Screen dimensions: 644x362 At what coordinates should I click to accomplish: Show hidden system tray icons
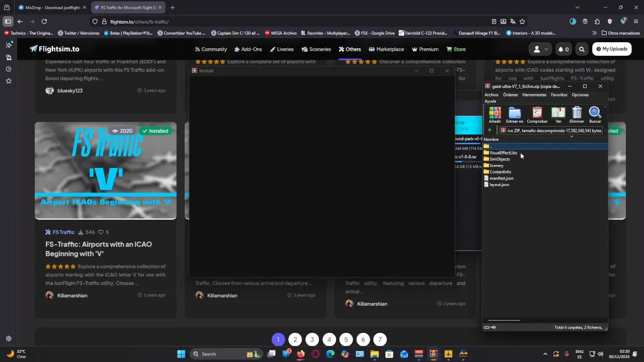(544, 354)
